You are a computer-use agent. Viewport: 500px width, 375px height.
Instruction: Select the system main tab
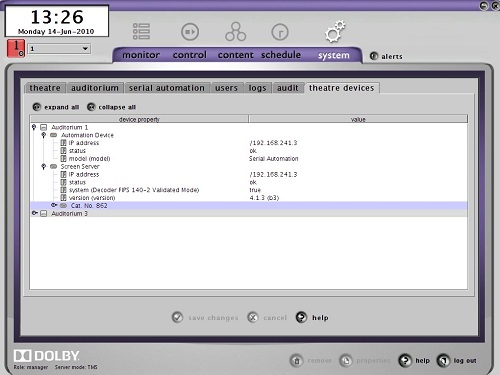(334, 55)
